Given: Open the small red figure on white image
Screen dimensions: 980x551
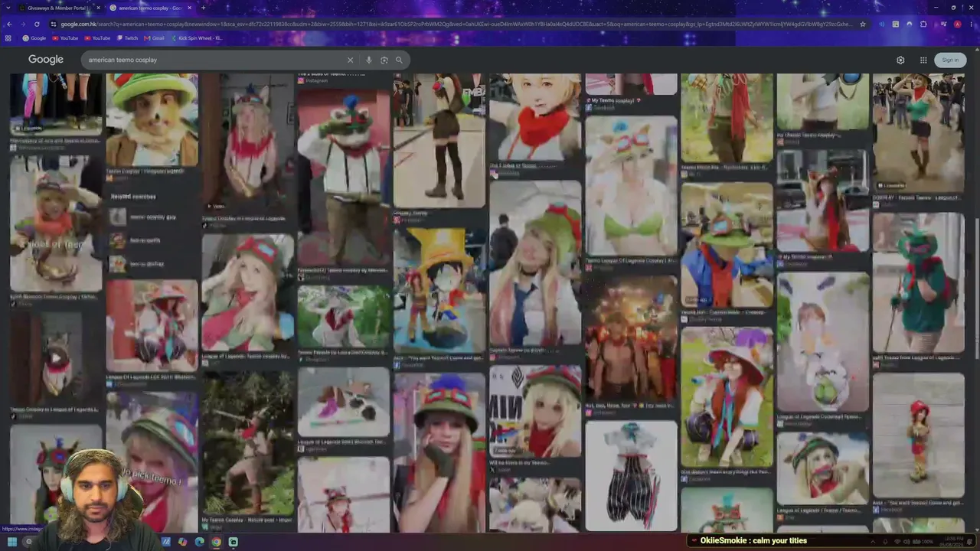Looking at the screenshot, I should (918, 435).
